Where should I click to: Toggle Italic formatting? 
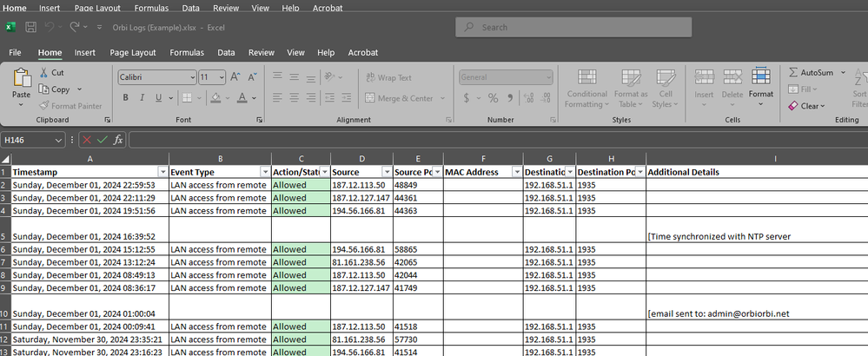tap(142, 98)
